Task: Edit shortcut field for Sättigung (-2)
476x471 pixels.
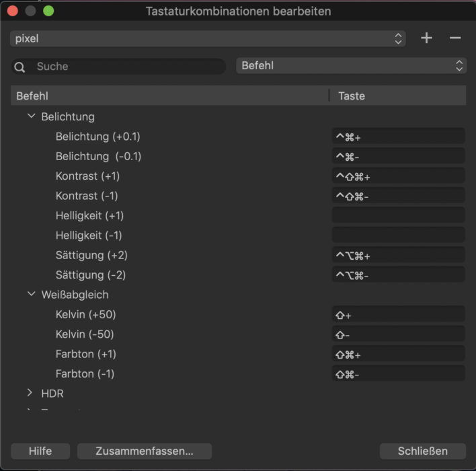Action: pos(398,275)
